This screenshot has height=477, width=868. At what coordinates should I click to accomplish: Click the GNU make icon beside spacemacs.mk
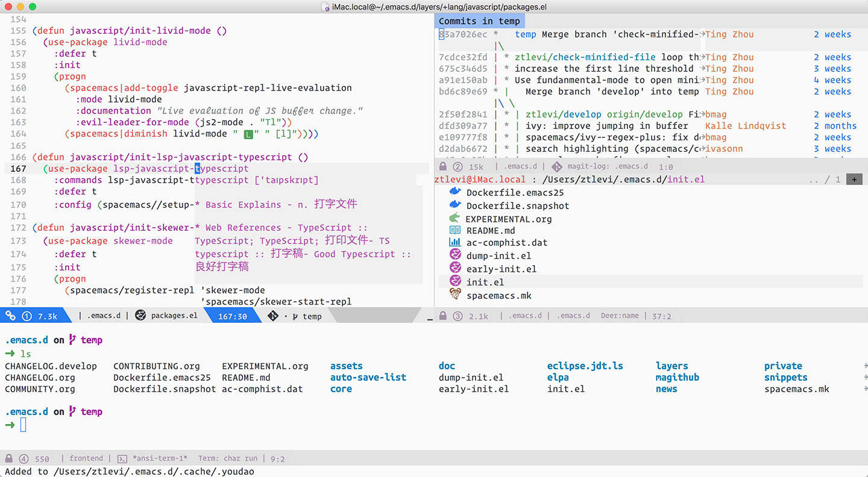pos(456,295)
